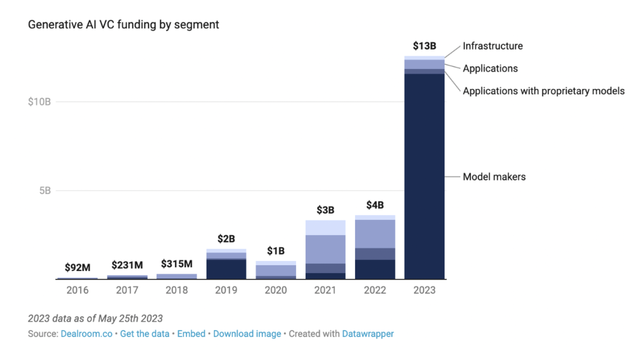Click the 2020 Applications bar segment
This screenshot has width=644, height=359.
(276, 270)
